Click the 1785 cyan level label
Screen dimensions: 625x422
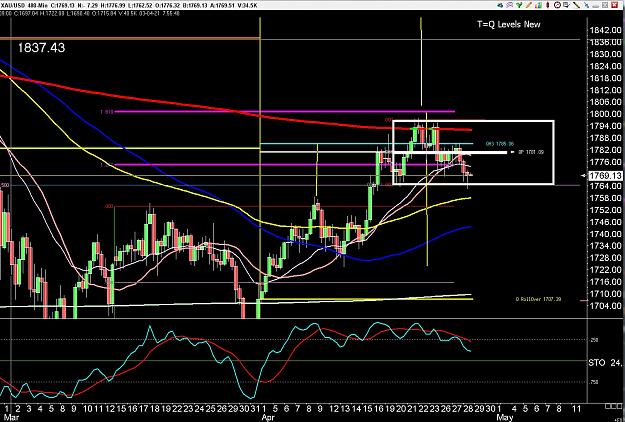coord(500,144)
